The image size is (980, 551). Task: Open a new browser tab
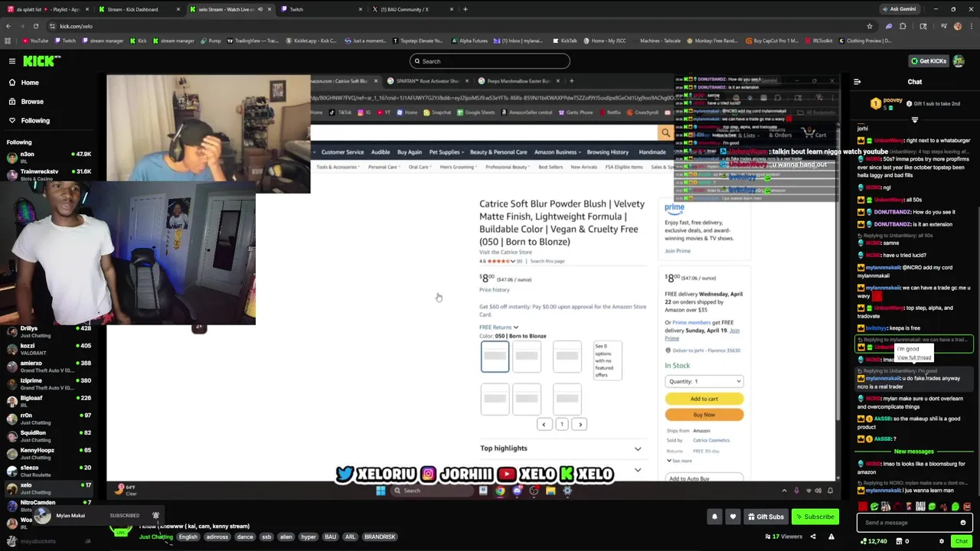465,9
